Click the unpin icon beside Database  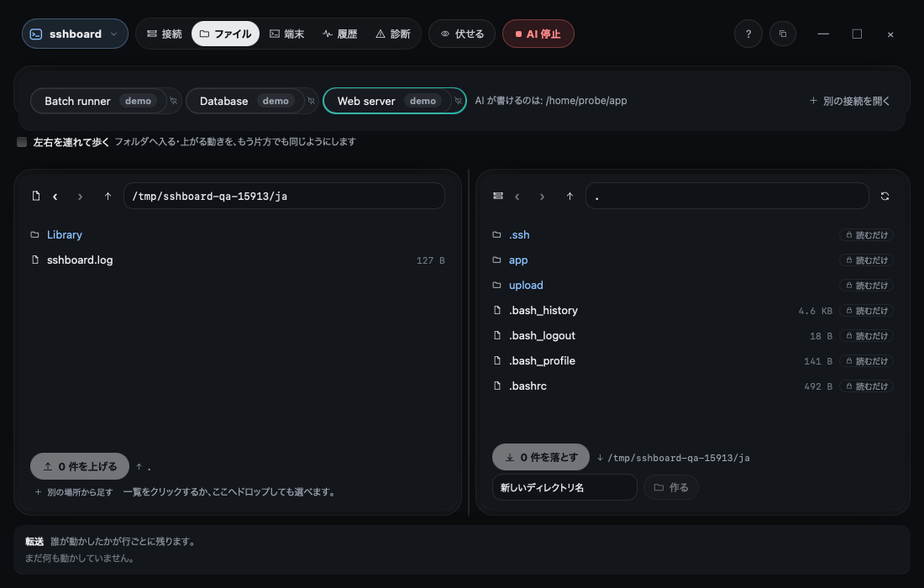click(x=311, y=101)
